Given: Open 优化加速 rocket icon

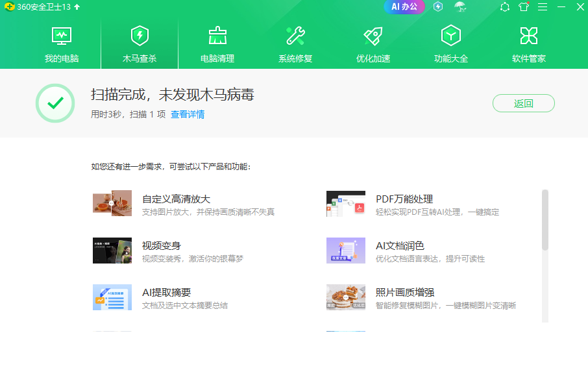Looking at the screenshot, I should coord(373,36).
